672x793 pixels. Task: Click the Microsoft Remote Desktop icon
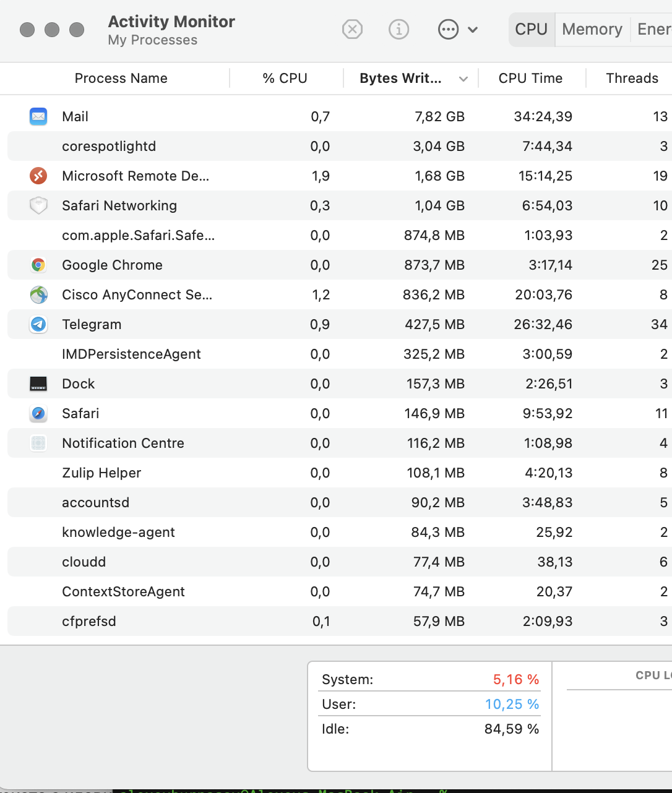click(38, 176)
